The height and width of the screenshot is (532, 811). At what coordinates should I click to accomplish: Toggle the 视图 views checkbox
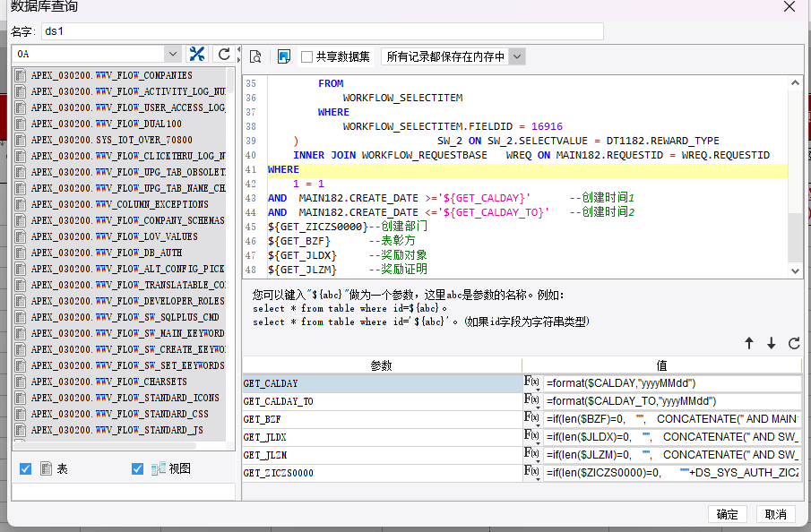click(137, 469)
